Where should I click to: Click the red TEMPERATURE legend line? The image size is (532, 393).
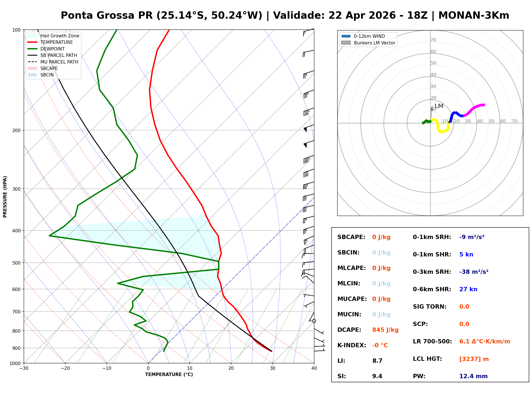[x=32, y=42]
